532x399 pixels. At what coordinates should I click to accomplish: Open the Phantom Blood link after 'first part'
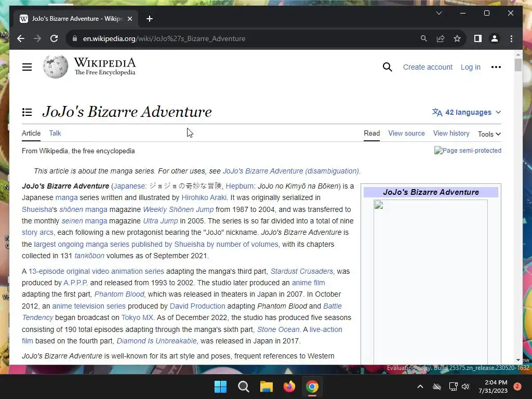click(119, 294)
